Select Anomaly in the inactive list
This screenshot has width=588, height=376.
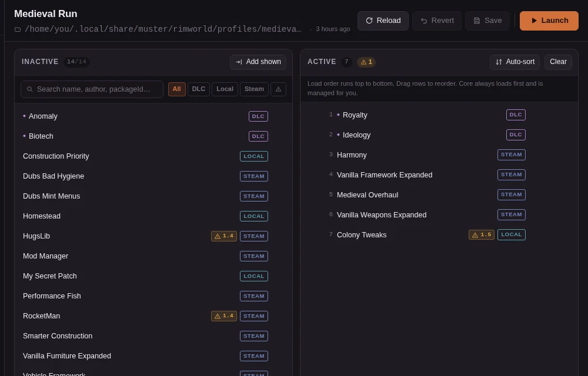[x=153, y=116]
